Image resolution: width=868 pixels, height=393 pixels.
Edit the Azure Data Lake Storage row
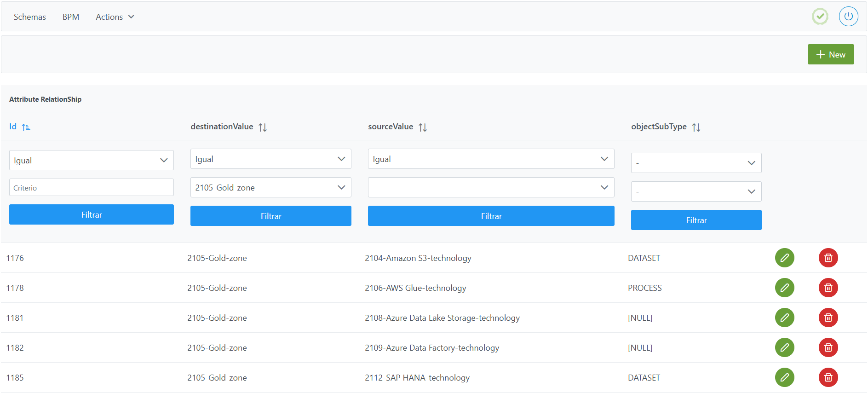click(784, 318)
